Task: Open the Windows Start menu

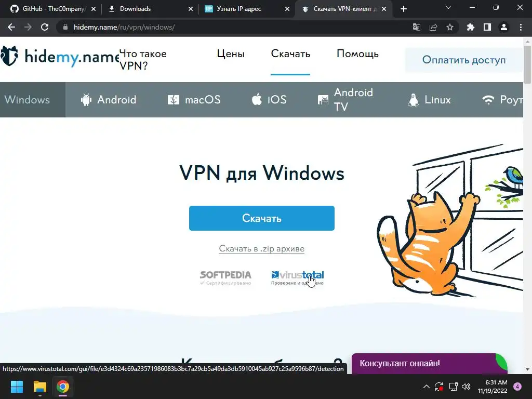Action: [17, 387]
